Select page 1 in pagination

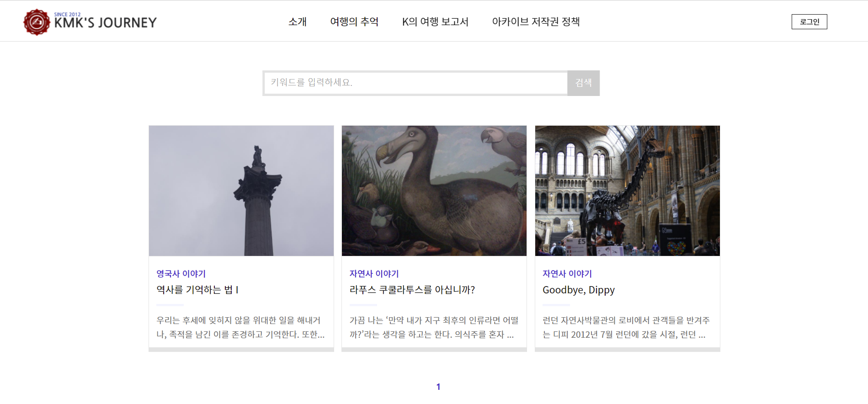tap(438, 387)
